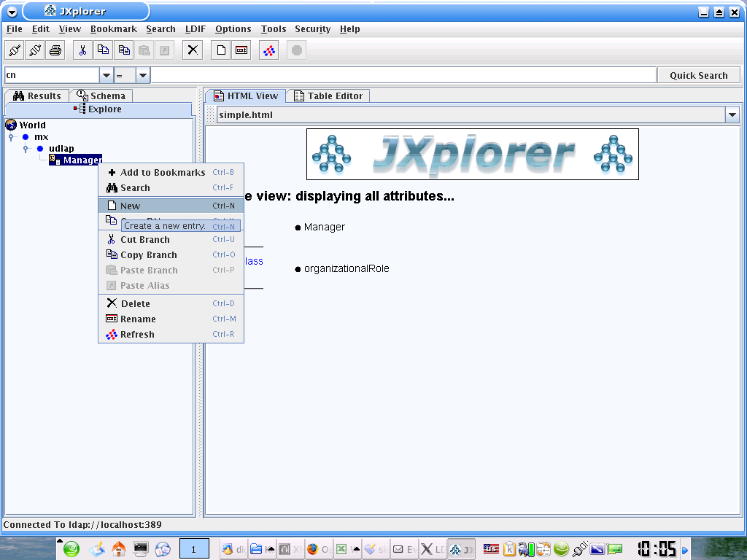Open the equals operator dropdown
This screenshot has width=747, height=560.
coord(143,75)
